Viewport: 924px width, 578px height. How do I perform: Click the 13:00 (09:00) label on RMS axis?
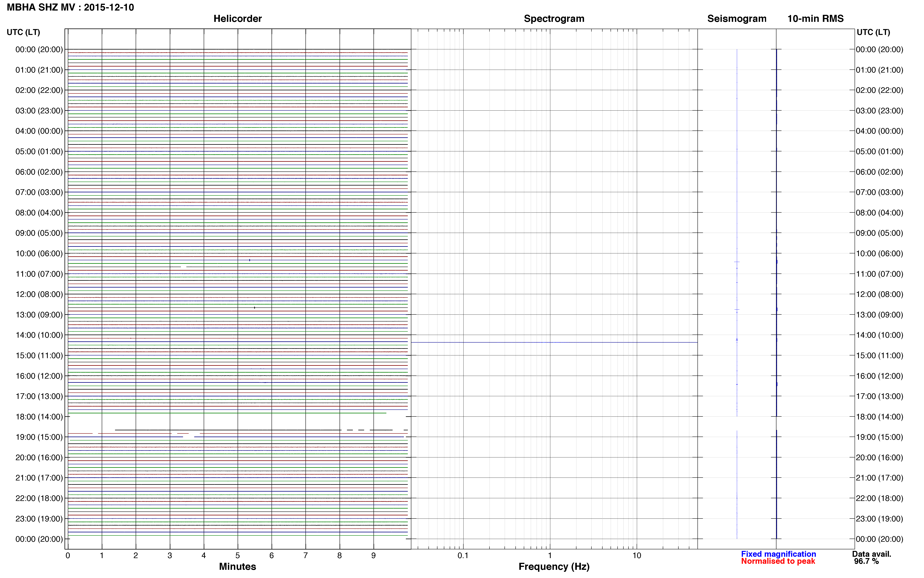(x=879, y=315)
